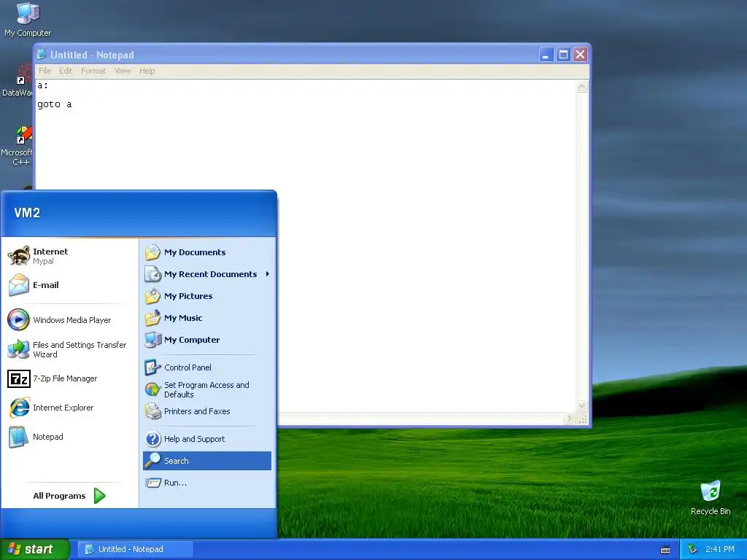Open Internet Explorer from Start menu
Image resolution: width=747 pixels, height=560 pixels.
coord(69,408)
